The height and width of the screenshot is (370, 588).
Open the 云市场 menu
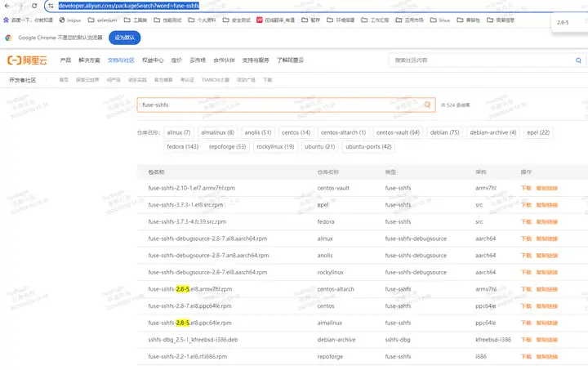(198, 60)
